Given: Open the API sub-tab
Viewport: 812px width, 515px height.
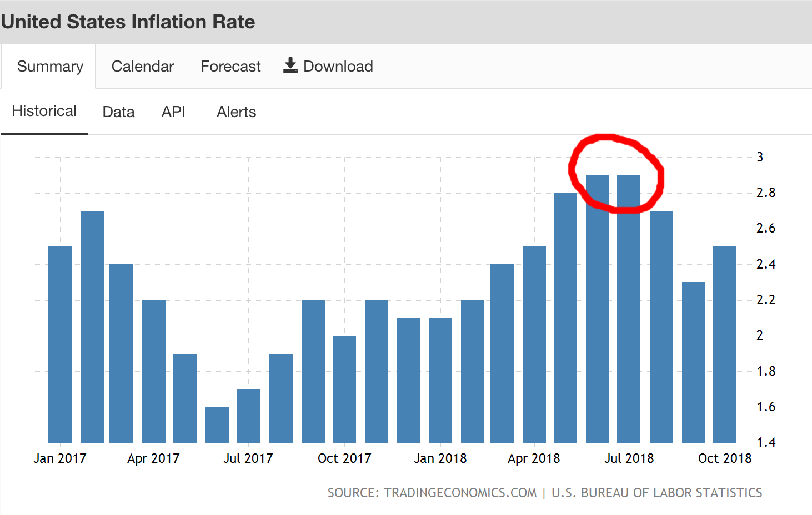Looking at the screenshot, I should tap(173, 112).
